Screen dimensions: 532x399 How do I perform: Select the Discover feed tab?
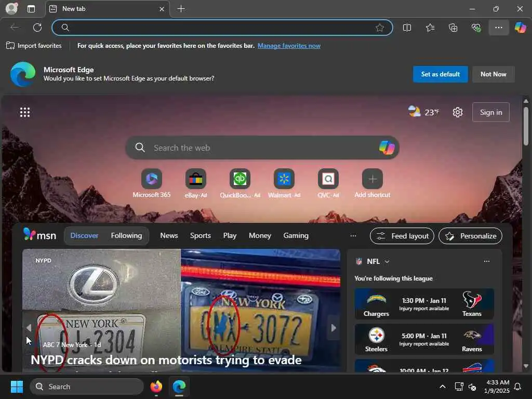(x=84, y=235)
